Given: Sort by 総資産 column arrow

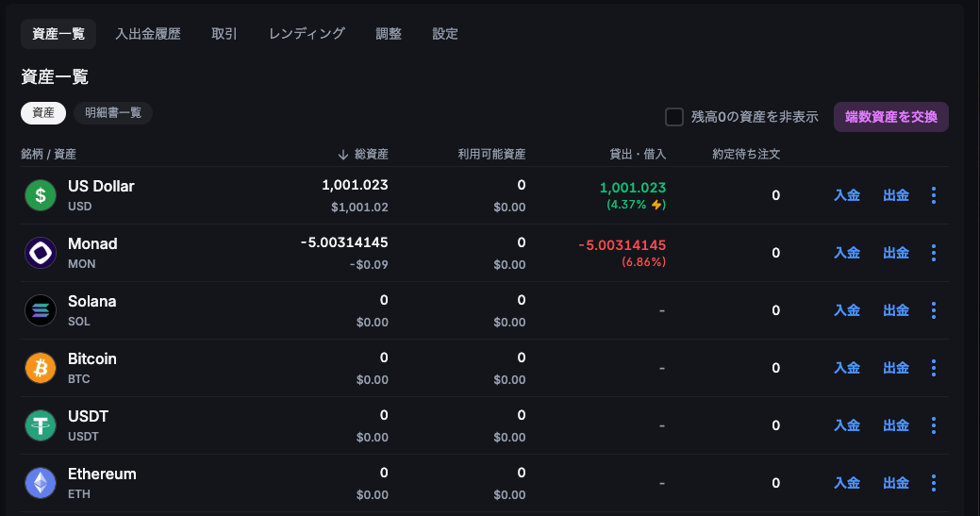Looking at the screenshot, I should [343, 155].
